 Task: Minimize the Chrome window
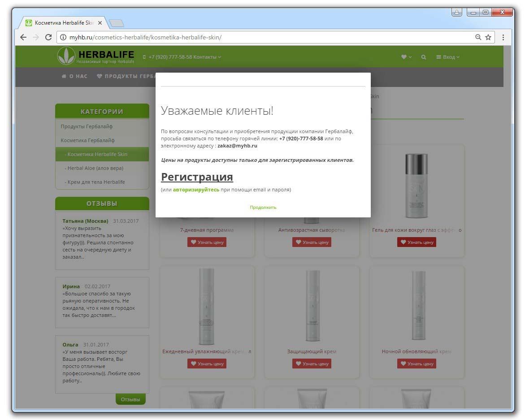[473, 13]
